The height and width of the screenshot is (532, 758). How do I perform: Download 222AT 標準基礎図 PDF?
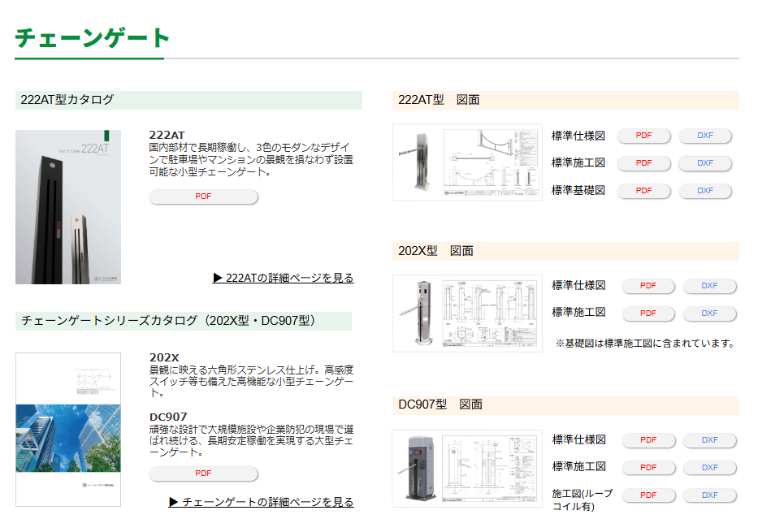pyautogui.click(x=644, y=191)
